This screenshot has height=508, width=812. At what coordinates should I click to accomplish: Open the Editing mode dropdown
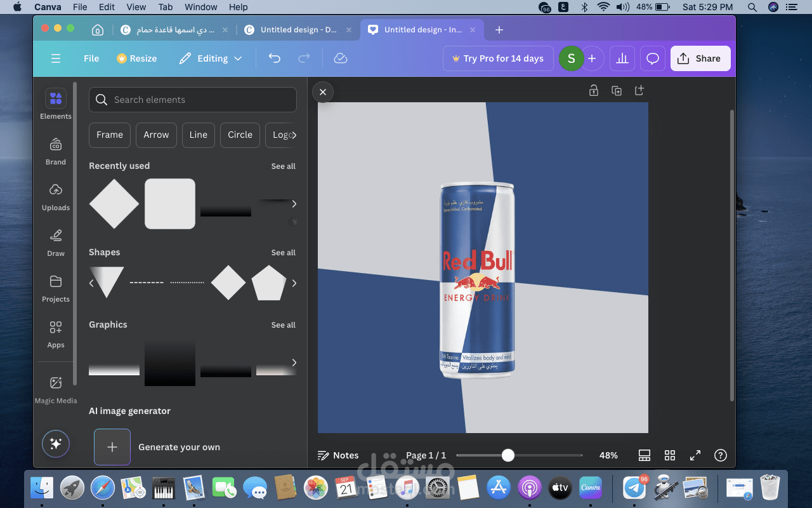pos(210,58)
